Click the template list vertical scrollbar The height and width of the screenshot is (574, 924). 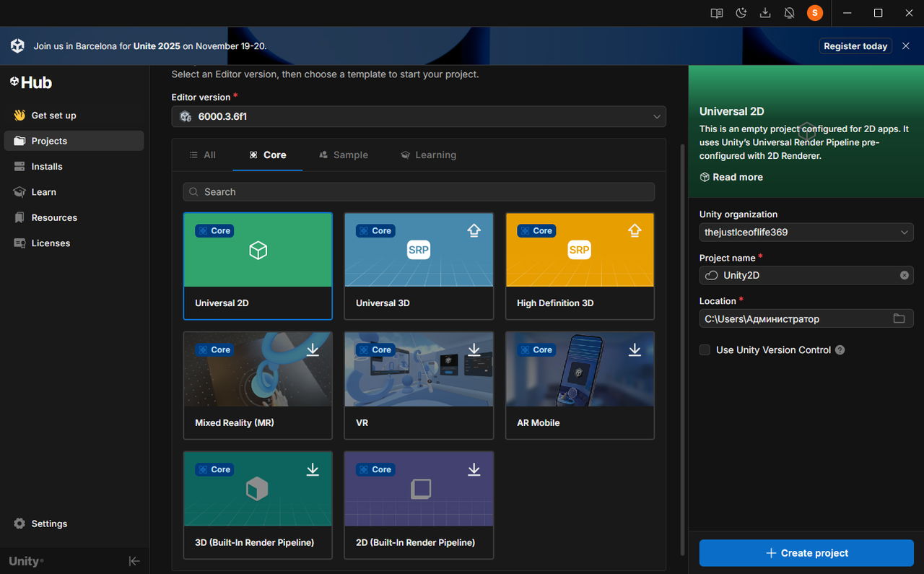(683, 350)
